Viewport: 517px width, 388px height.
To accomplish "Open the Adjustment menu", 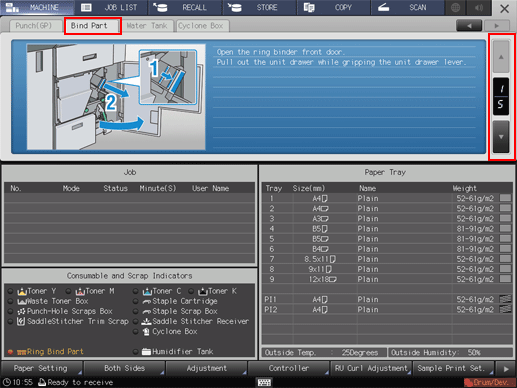I will click(x=207, y=368).
